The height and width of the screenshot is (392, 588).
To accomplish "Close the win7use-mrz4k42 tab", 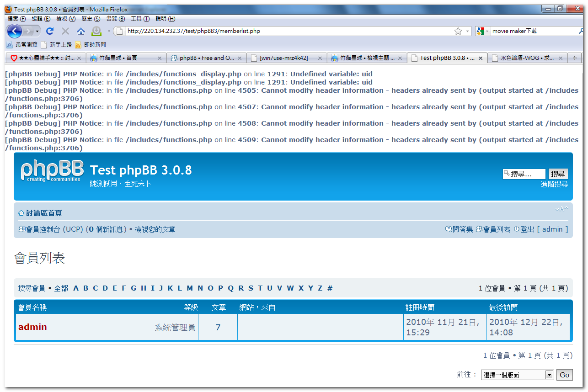I will tap(320, 58).
